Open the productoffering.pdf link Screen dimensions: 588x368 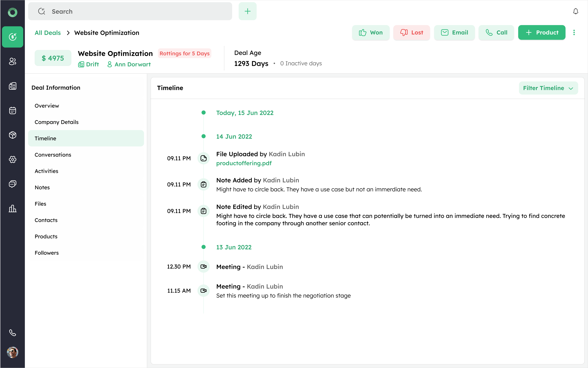(x=244, y=163)
